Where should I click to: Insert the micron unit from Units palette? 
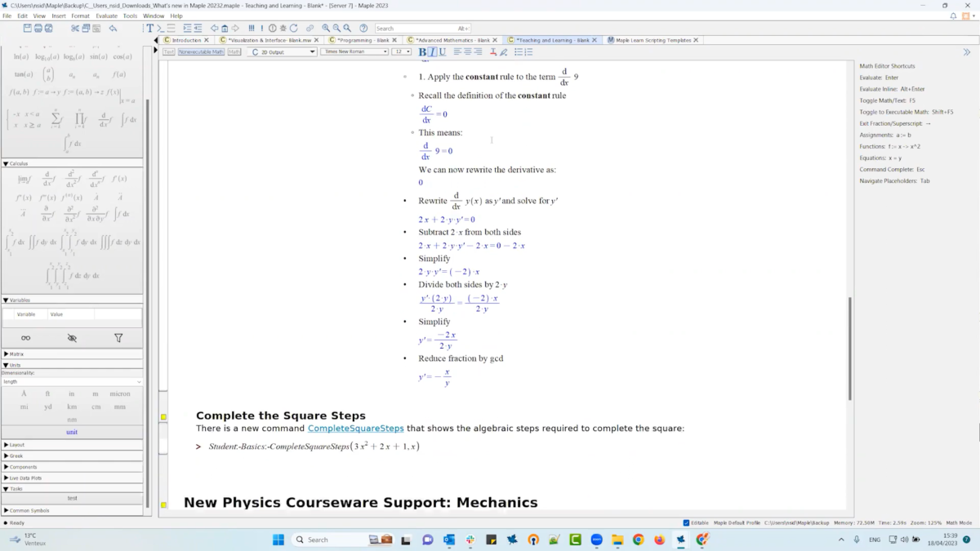coord(120,393)
